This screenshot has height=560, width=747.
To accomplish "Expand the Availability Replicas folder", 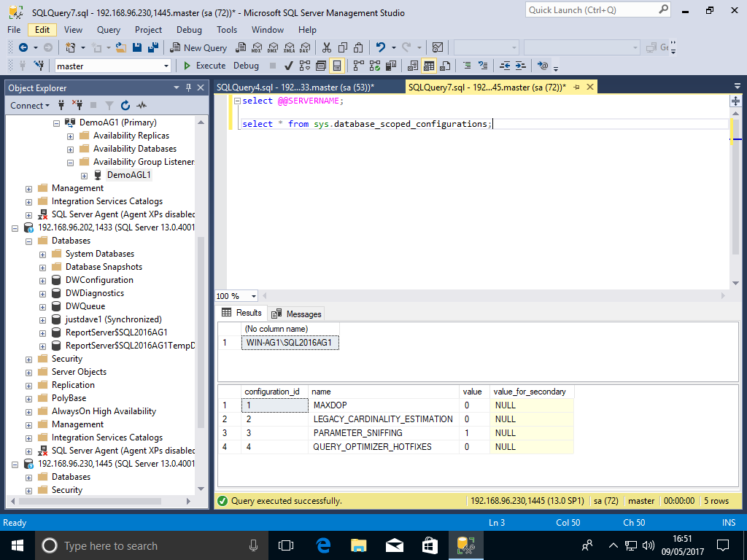I will tap(71, 136).
